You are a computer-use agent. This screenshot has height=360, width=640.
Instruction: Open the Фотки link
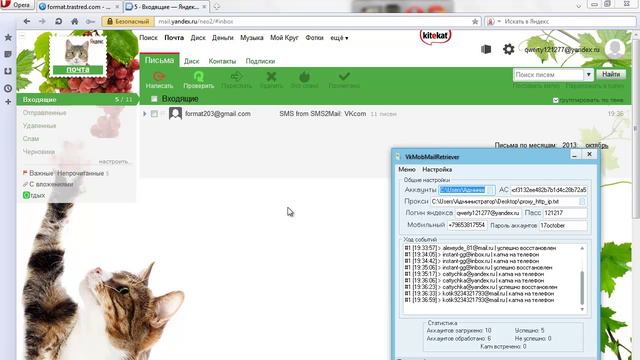314,38
